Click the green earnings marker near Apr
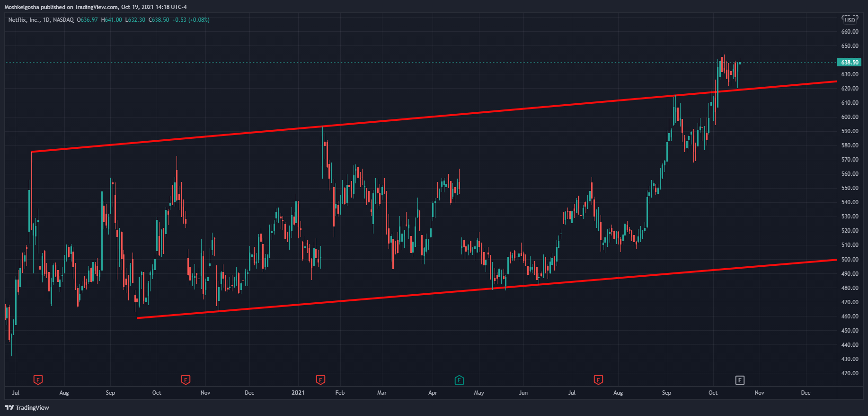868x416 pixels. pyautogui.click(x=459, y=380)
